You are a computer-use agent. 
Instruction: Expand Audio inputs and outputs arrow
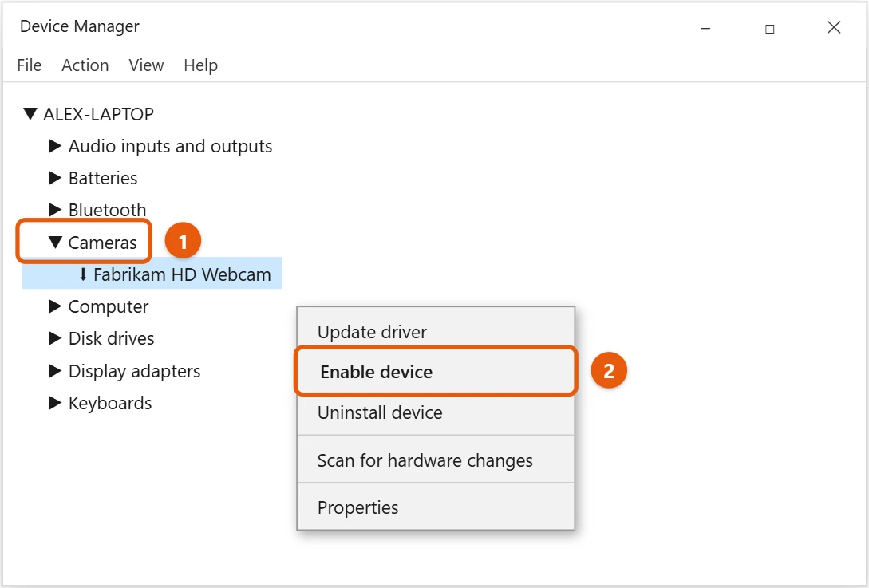(x=55, y=146)
